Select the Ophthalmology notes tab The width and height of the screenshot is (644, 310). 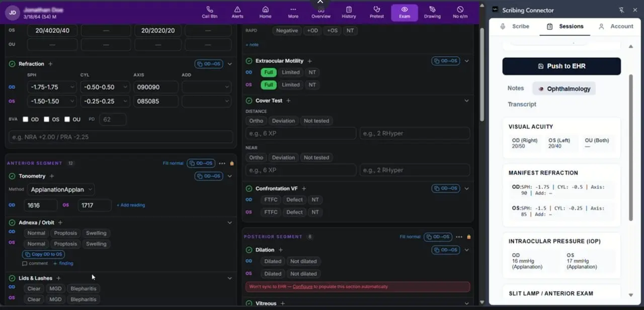564,88
